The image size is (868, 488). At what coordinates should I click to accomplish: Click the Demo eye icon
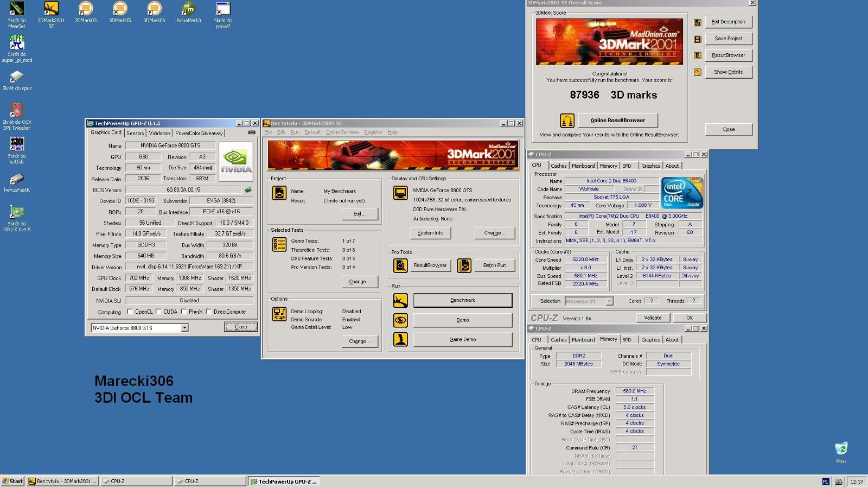tap(400, 320)
